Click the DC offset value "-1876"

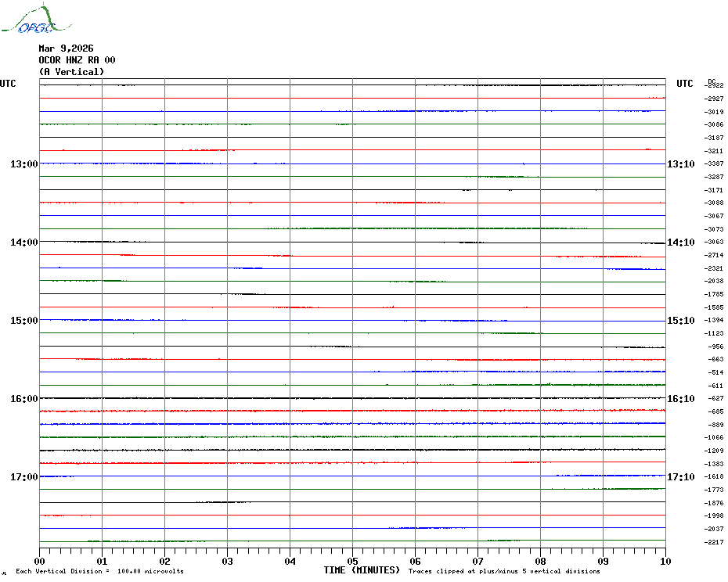tap(714, 503)
